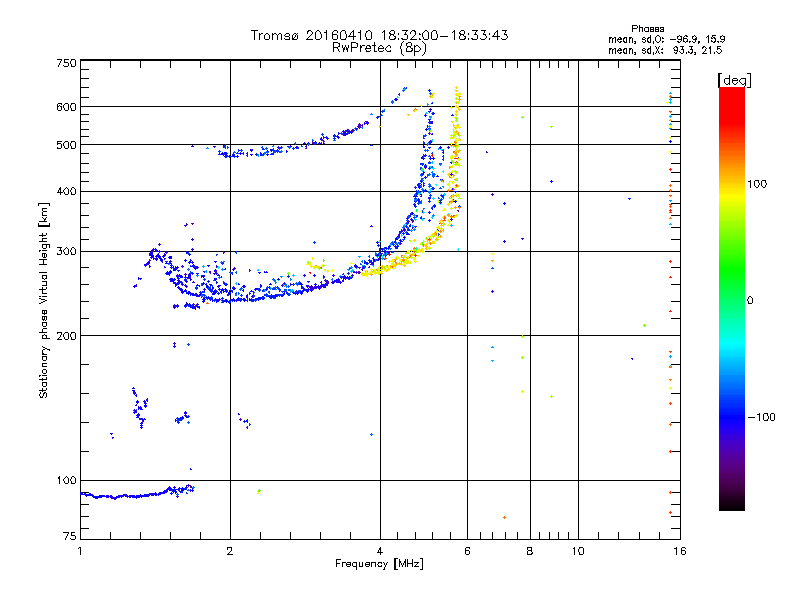
Task: Click the '600' height axis tick label
Action: (x=66, y=107)
